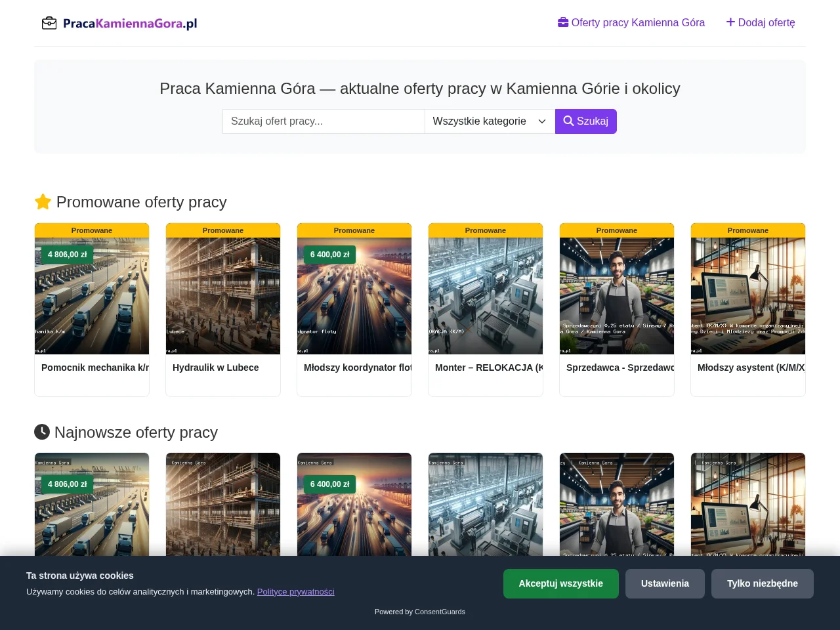The image size is (840, 630).
Task: Open Sprzedawca promoted offer image
Action: (x=617, y=296)
